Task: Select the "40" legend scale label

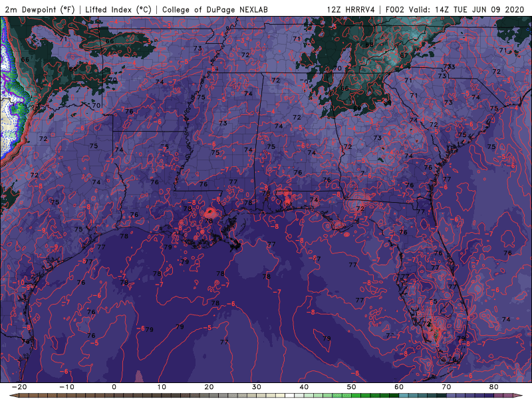Action: (304, 387)
